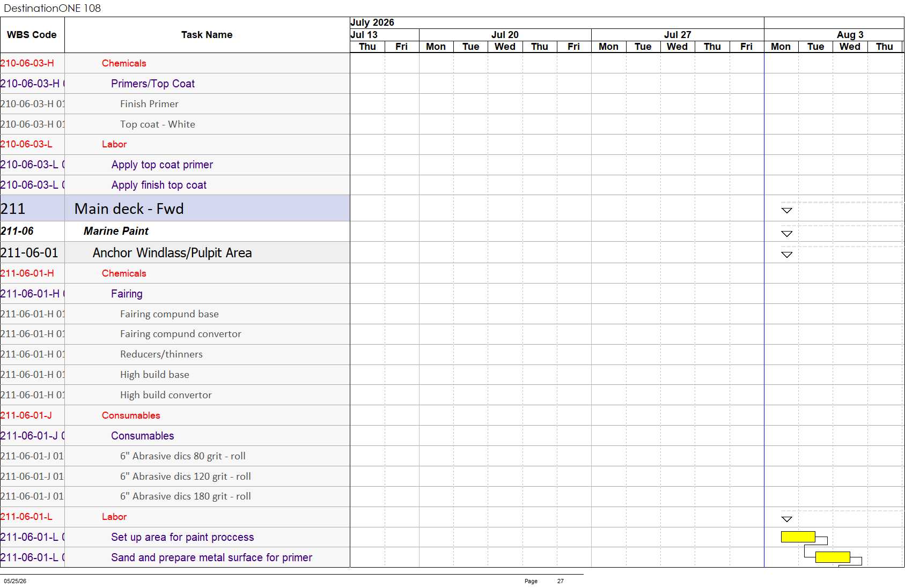Click the '05/25/26' date in footer
Image resolution: width=905 pixels, height=588 pixels.
[15, 581]
